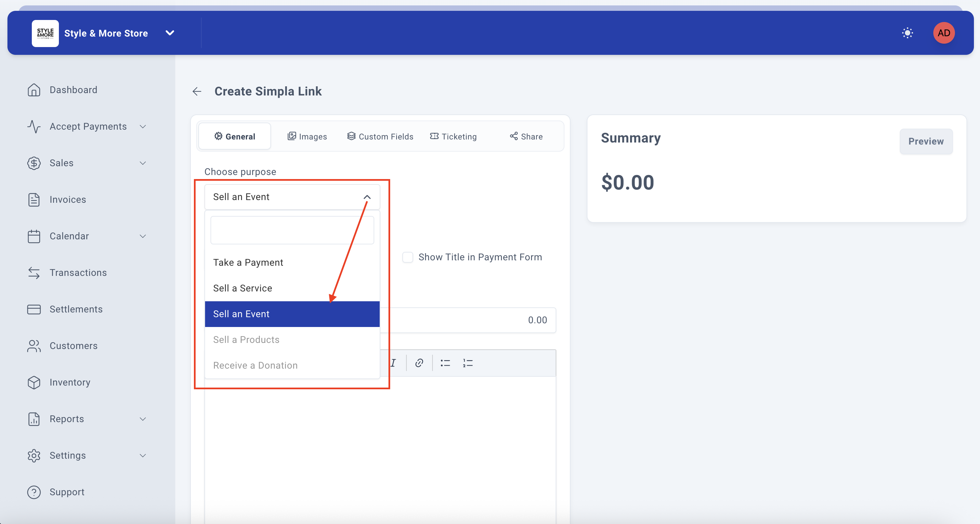
Task: Open Inventory from the sidebar
Action: [70, 383]
